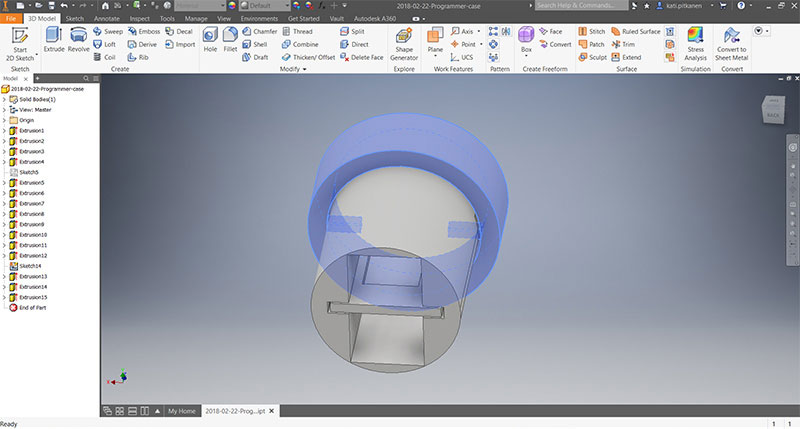Create a work Plane
The height and width of the screenshot is (429, 800).
pos(435,41)
